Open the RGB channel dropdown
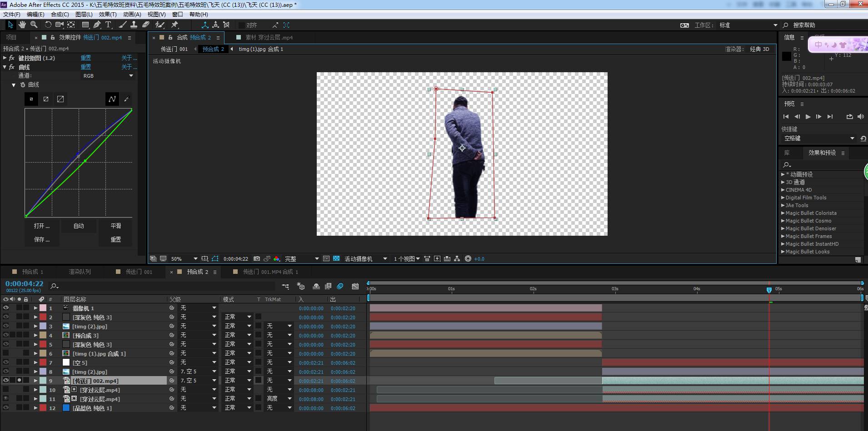The image size is (868, 431). point(108,76)
